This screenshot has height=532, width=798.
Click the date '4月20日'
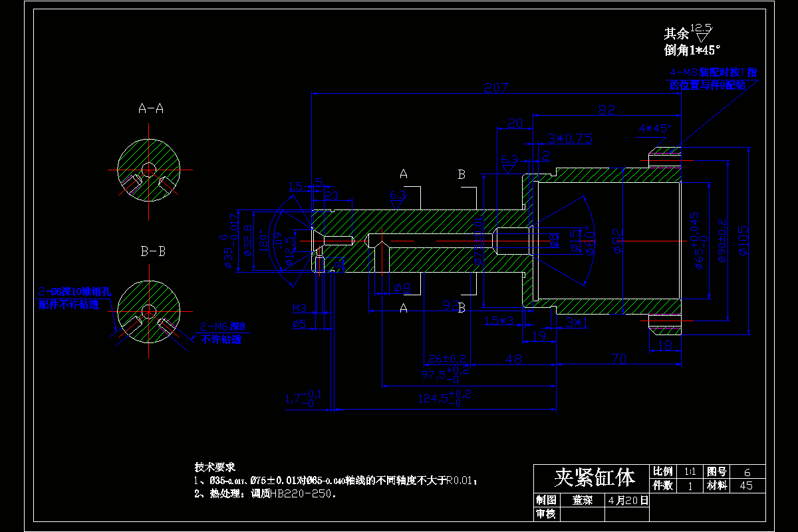click(x=626, y=499)
